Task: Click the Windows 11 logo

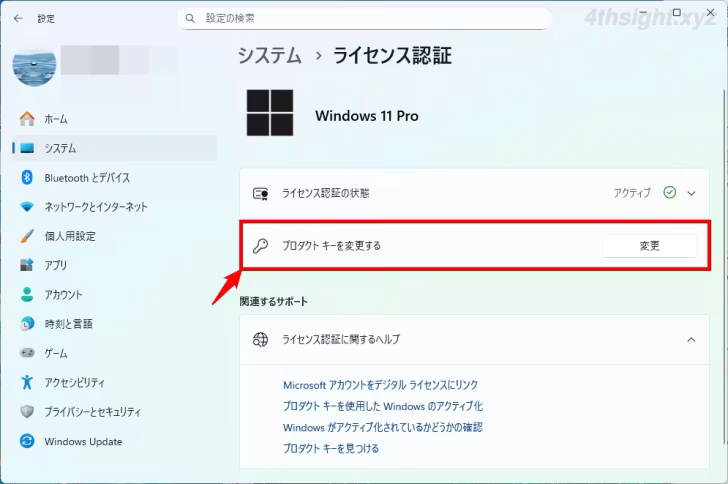Action: (270, 113)
